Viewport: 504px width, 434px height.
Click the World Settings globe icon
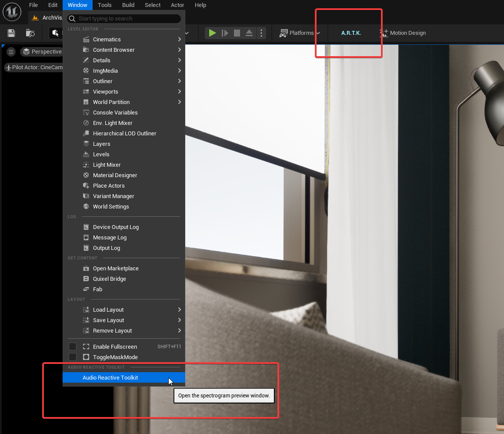[x=86, y=206]
